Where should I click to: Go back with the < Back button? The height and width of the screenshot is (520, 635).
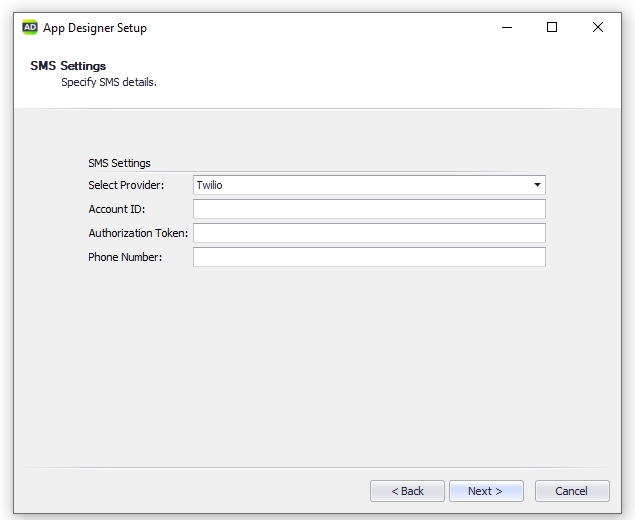[x=407, y=491]
